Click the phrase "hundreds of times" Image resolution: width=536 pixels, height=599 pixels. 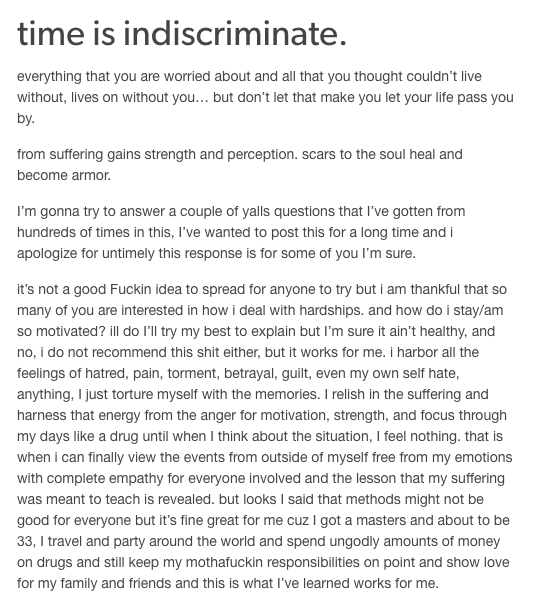(73, 232)
